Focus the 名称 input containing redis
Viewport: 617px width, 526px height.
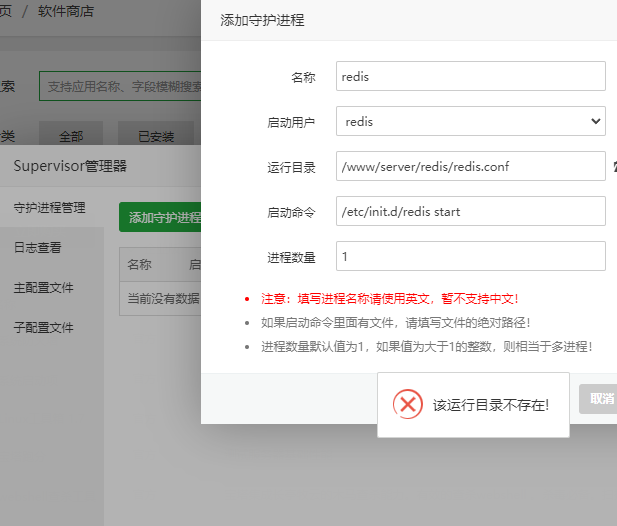tap(470, 76)
